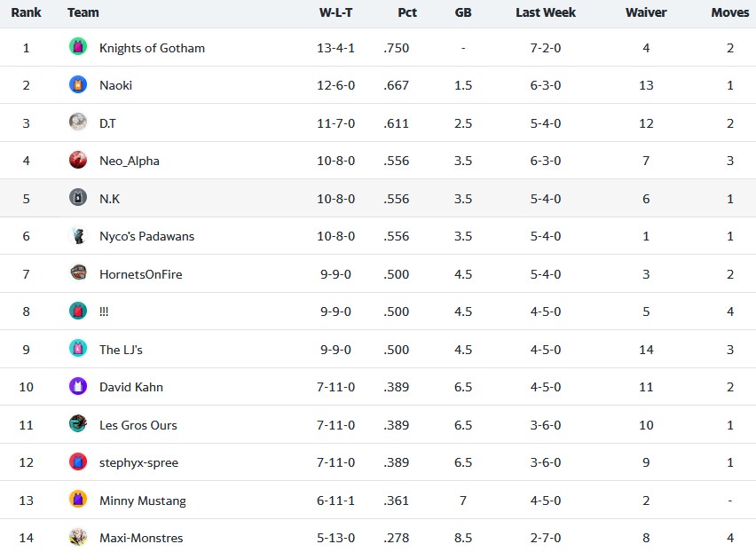756x552 pixels.
Task: Click Naoki's orange jersey team icon
Action: [78, 84]
